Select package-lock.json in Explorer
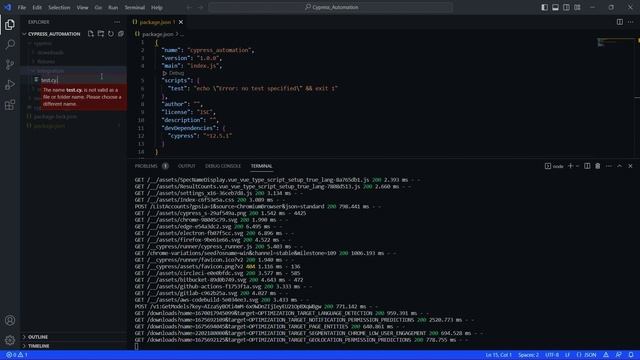 click(55, 117)
